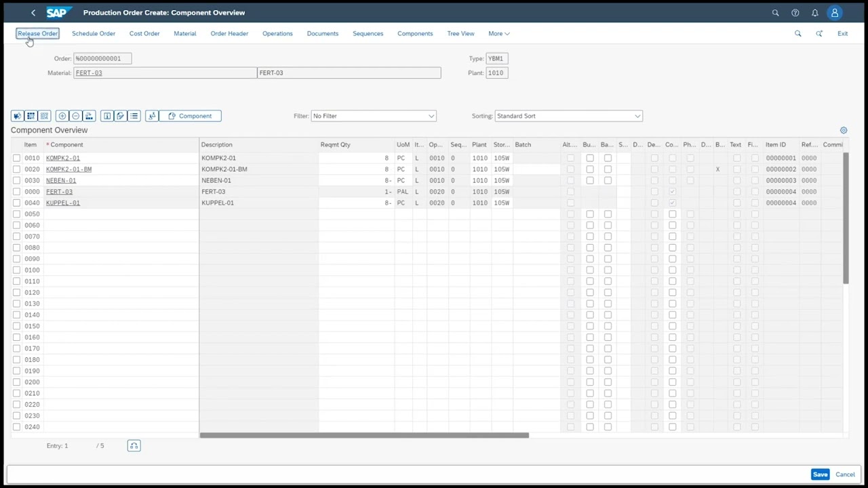Go to Operations view
868x488 pixels.
[x=277, y=33]
